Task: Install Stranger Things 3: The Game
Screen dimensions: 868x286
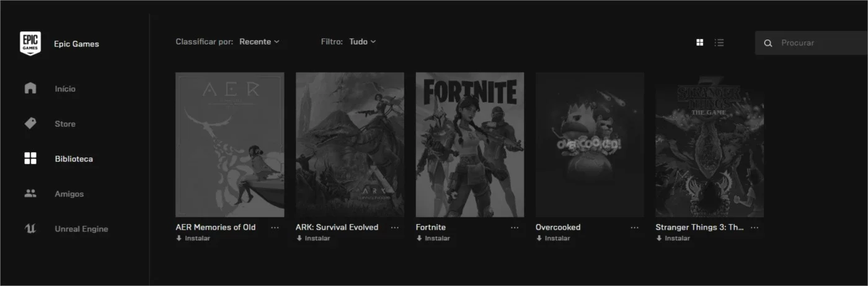Action: 673,238
